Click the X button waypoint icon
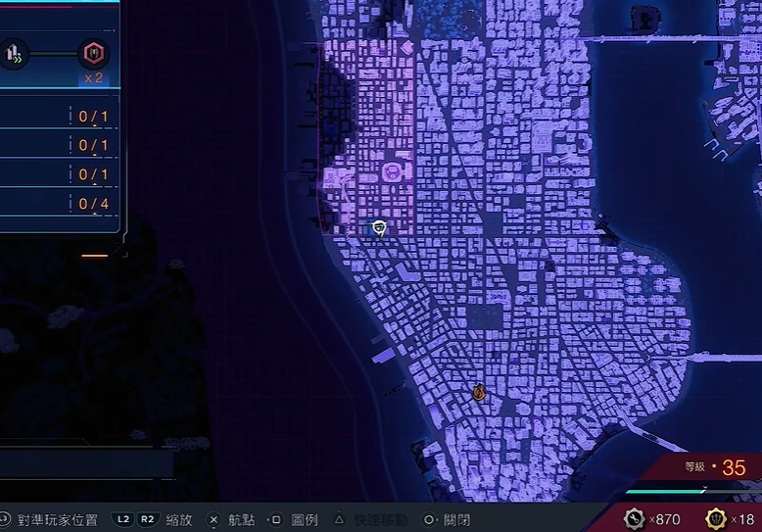 214,520
